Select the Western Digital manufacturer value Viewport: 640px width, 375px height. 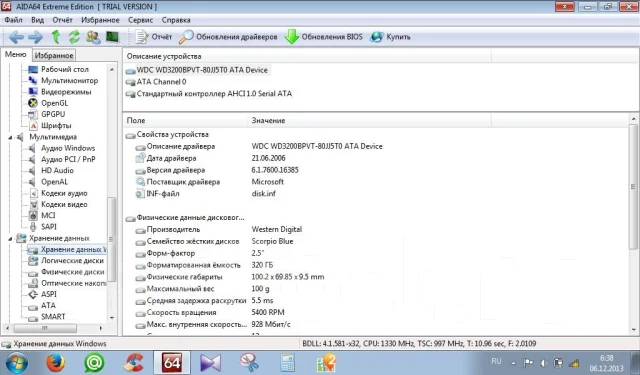[x=277, y=229]
